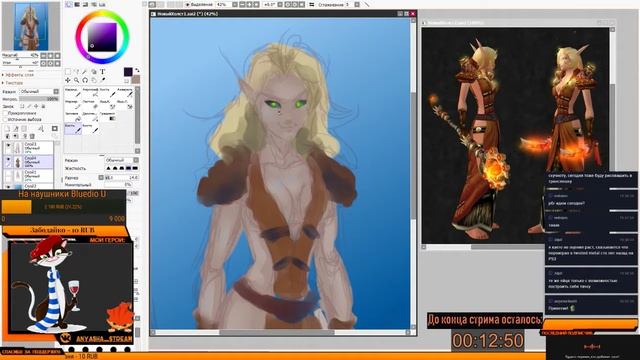640x360 pixels.
Task: Select the Eyedropper tool
Action: coord(102,80)
